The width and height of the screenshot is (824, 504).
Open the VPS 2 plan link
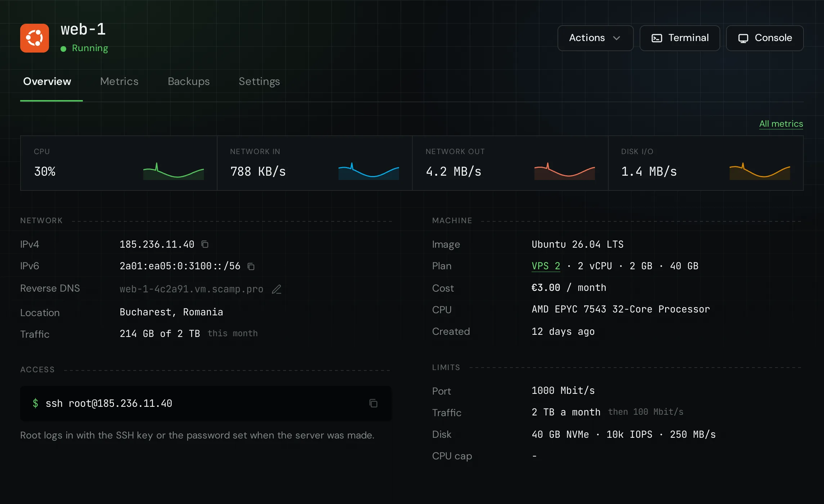coord(546,266)
